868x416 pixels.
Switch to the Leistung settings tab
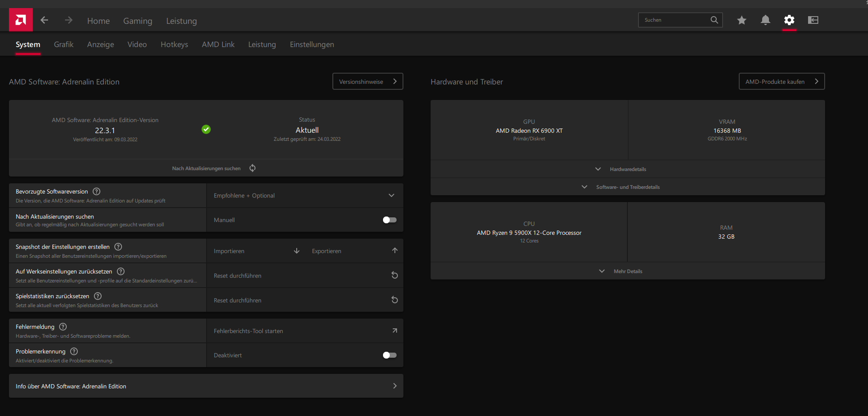262,45
